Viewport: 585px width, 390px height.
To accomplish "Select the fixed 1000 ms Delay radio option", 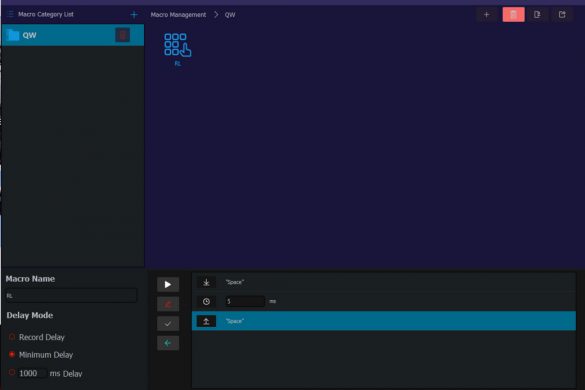I will coord(12,372).
